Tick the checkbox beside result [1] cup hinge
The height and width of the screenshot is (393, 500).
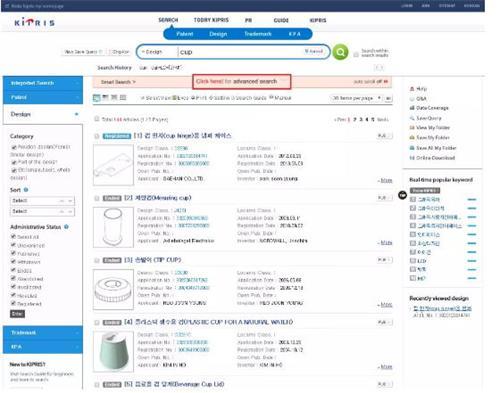(x=97, y=136)
